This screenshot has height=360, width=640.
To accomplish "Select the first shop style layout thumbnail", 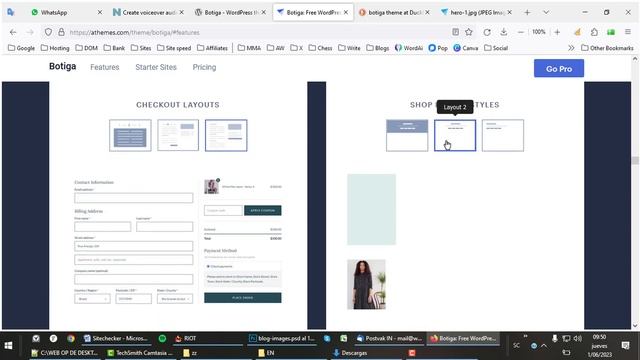I will coord(407,136).
